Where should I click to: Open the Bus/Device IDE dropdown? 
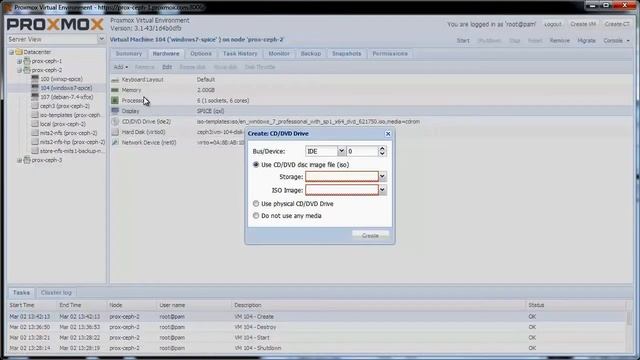(341, 151)
